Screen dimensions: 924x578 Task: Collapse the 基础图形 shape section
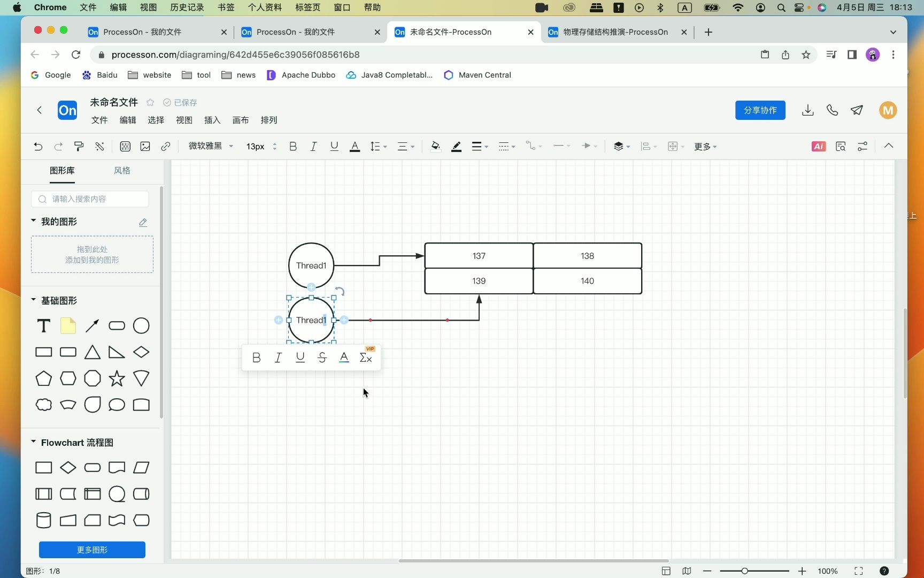(x=33, y=300)
